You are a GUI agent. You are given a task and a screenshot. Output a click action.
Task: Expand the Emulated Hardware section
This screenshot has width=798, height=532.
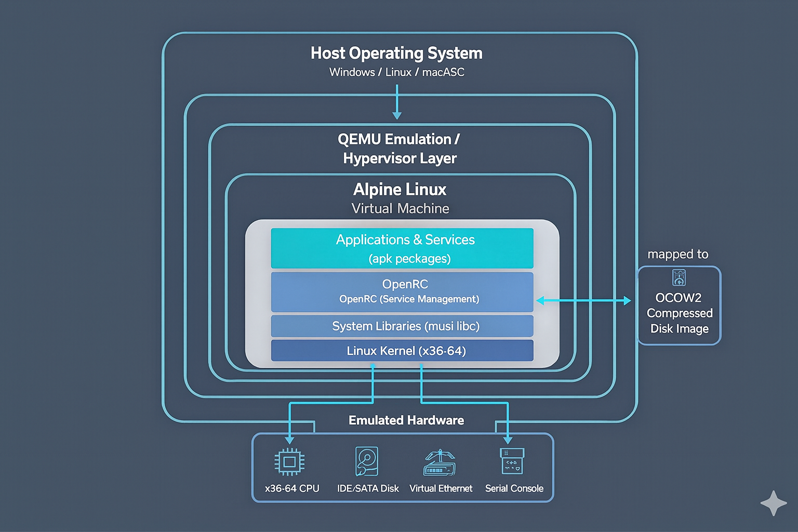tap(406, 420)
